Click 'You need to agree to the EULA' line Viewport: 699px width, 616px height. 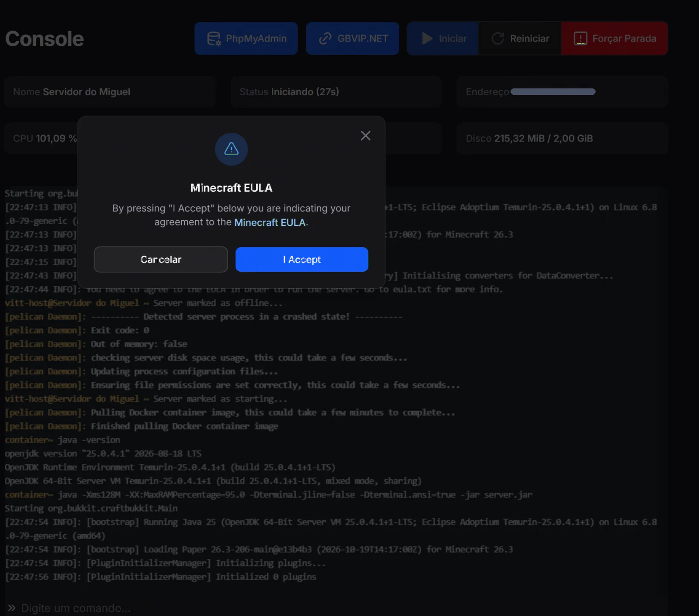coord(254,289)
